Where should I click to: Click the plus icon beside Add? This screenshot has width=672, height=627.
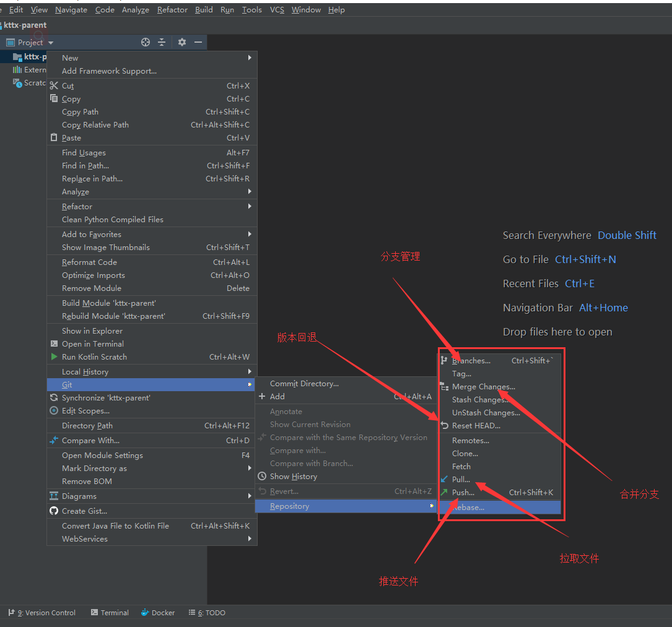click(x=262, y=396)
